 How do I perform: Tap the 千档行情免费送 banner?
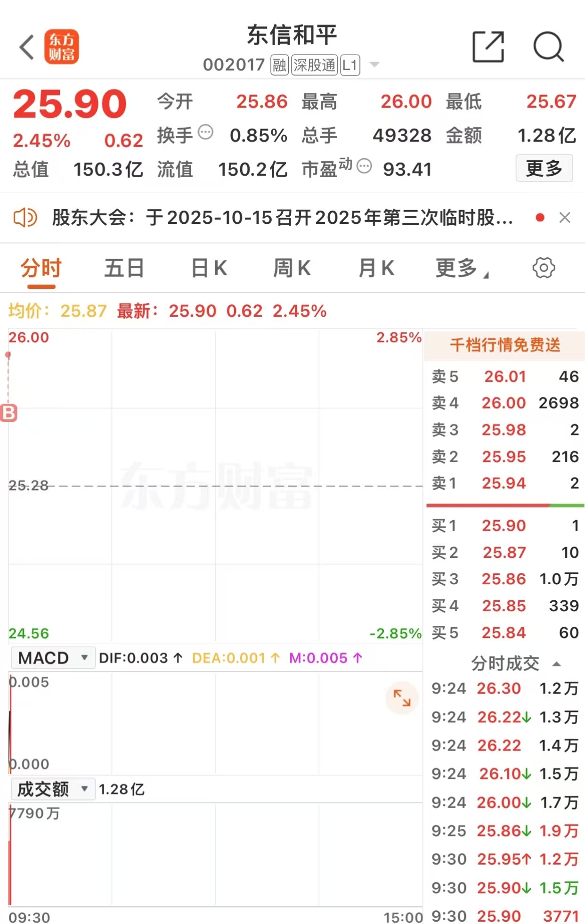(504, 345)
